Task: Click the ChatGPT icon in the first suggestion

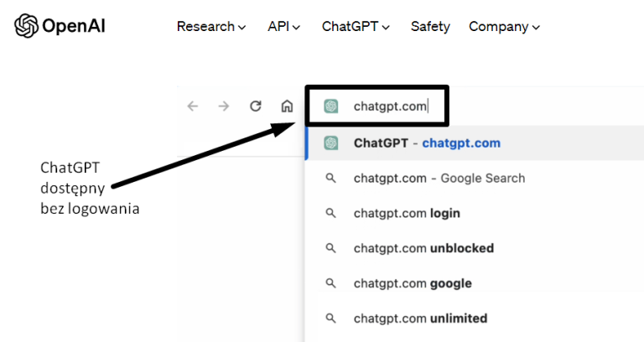Action: tap(331, 142)
